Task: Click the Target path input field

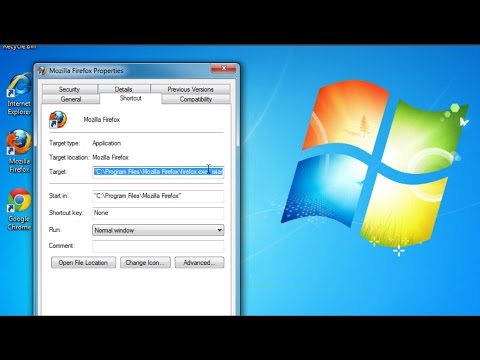Action: (158, 172)
